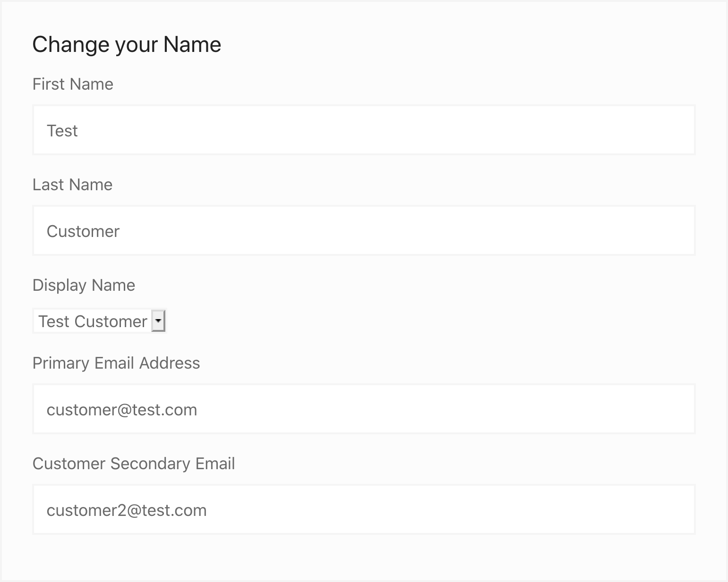Click the Last Name input field

click(x=364, y=231)
